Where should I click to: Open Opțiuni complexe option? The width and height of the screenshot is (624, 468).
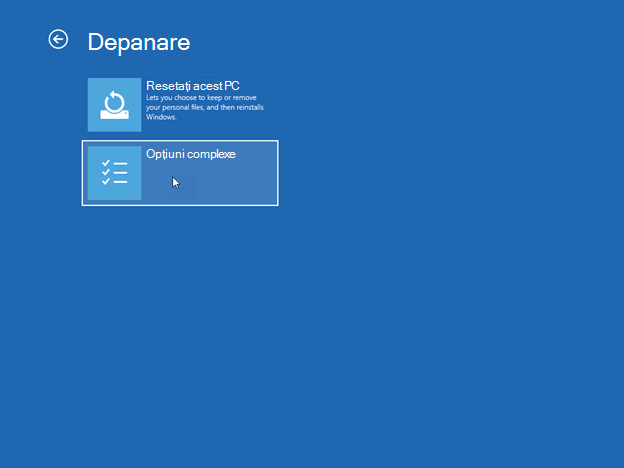coord(180,173)
